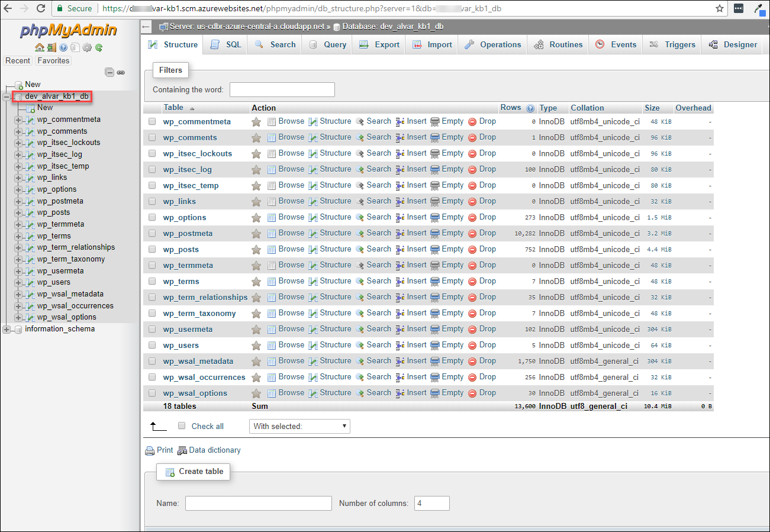Open the With selected dropdown

[299, 426]
